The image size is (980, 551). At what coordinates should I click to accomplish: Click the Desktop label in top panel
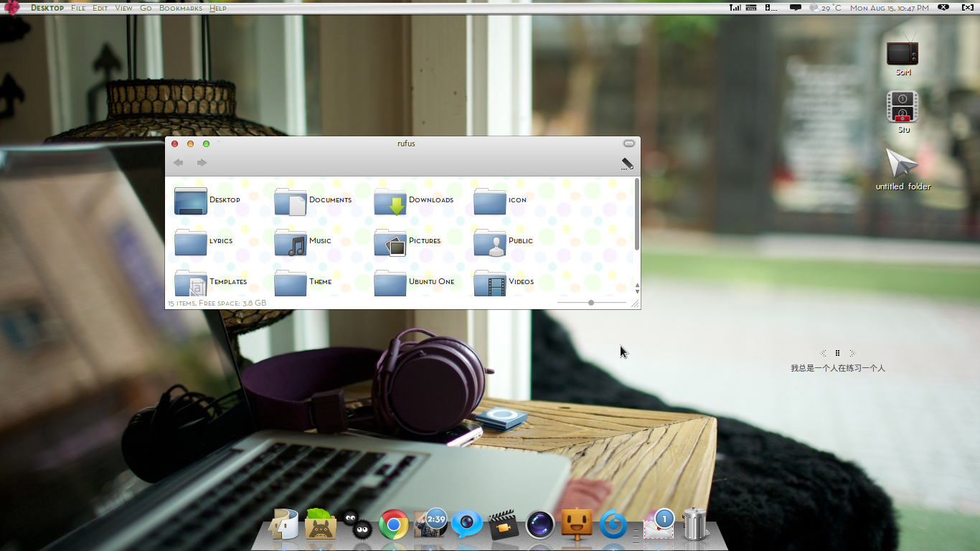(x=47, y=8)
